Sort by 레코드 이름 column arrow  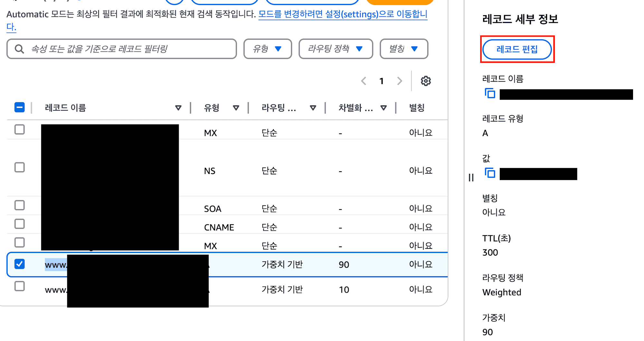pyautogui.click(x=178, y=108)
